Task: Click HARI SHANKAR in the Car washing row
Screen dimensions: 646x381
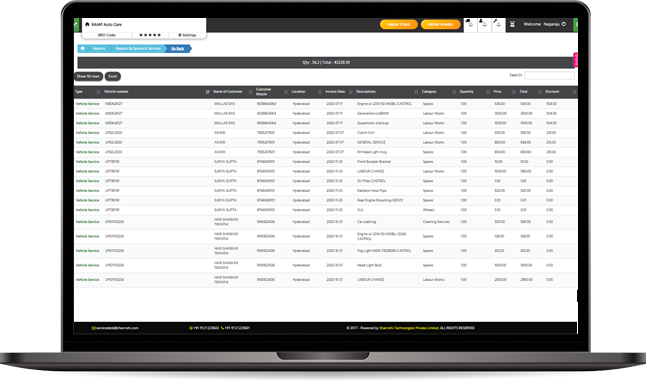Action: (226, 222)
